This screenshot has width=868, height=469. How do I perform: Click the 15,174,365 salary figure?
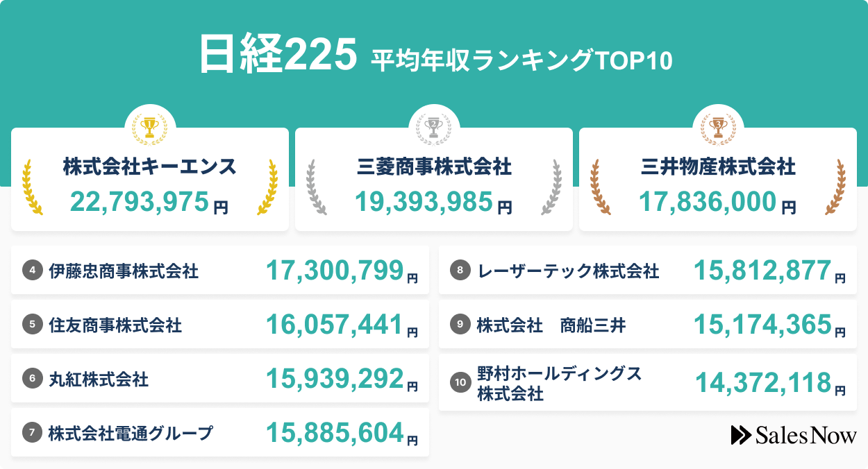(x=762, y=324)
